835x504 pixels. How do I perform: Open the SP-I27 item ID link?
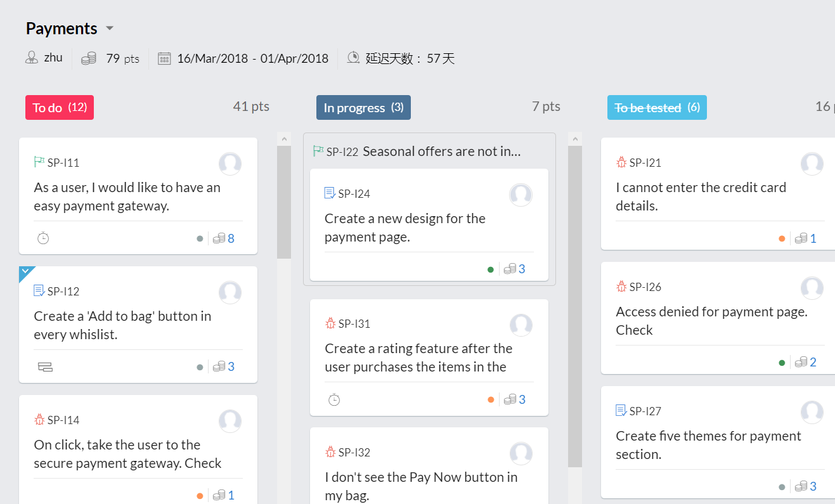pos(645,411)
